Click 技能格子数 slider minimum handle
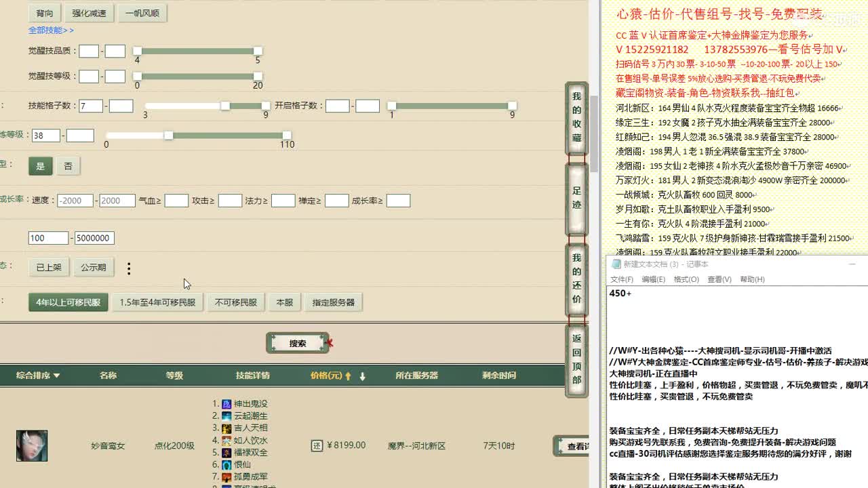 [225, 106]
